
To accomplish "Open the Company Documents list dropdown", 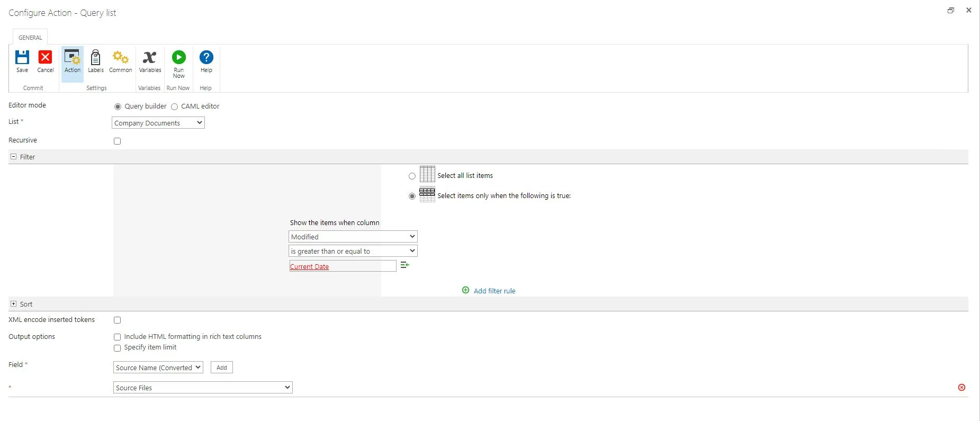I will coord(158,123).
